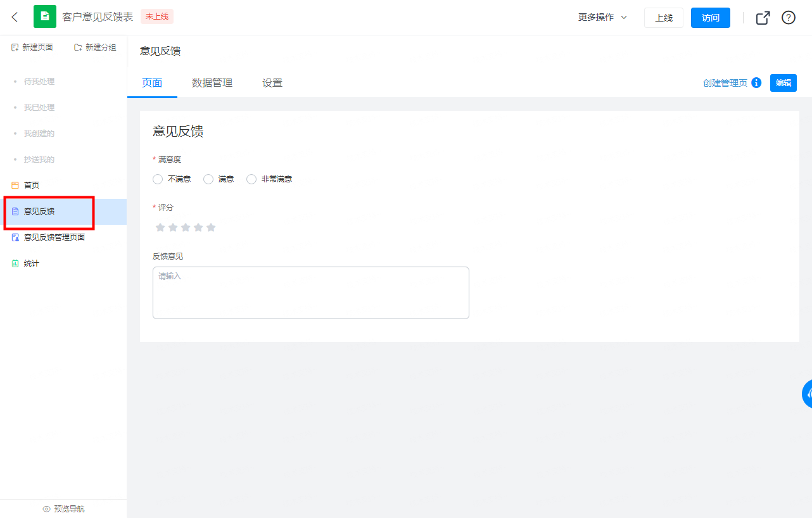Click 新建分组 in the sidebar
812x518 pixels.
point(95,47)
